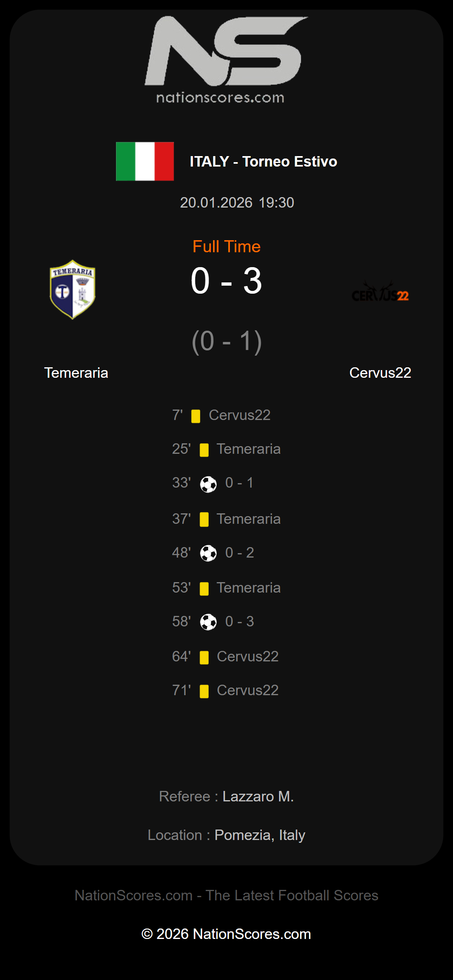Click the 58' goal ball icon

coord(208,622)
